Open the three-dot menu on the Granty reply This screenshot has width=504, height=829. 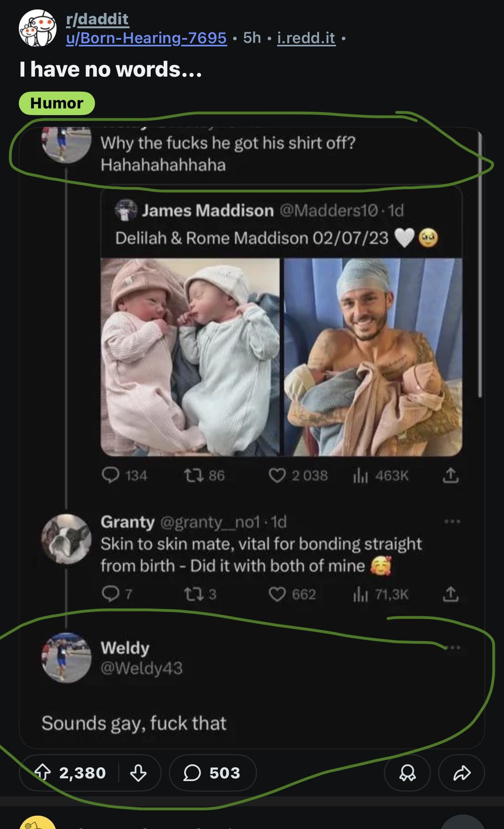click(x=452, y=522)
